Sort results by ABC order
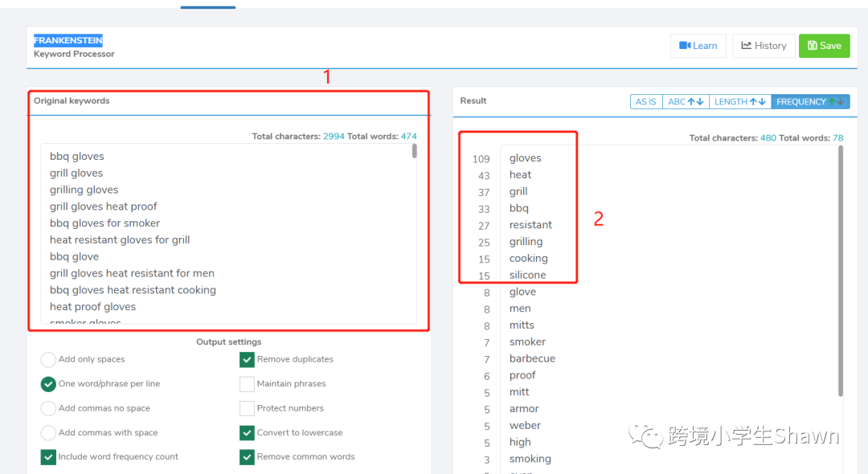This screenshot has height=474, width=868. [x=686, y=102]
